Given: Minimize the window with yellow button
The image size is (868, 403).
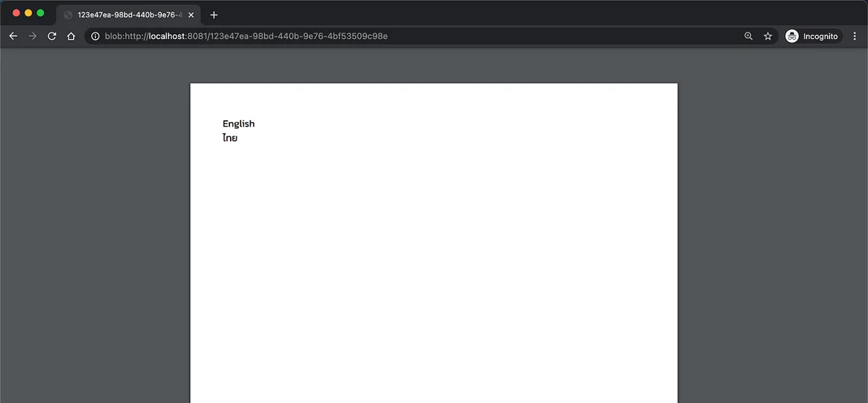Looking at the screenshot, I should 28,13.
